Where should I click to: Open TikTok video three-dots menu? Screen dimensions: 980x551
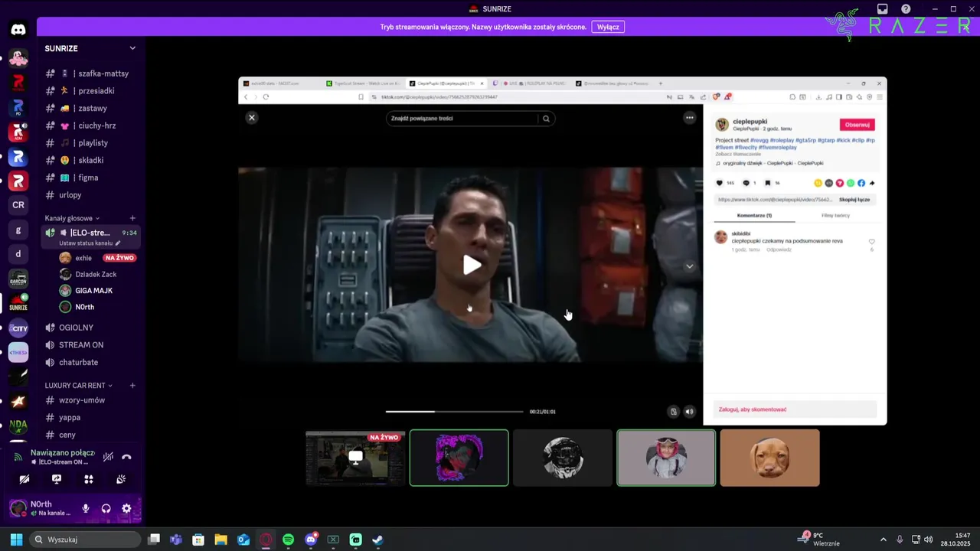point(689,118)
